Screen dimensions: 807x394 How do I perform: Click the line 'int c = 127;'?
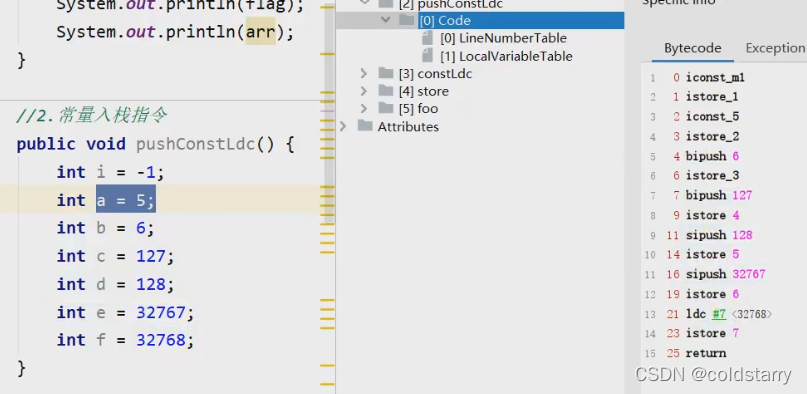(115, 256)
